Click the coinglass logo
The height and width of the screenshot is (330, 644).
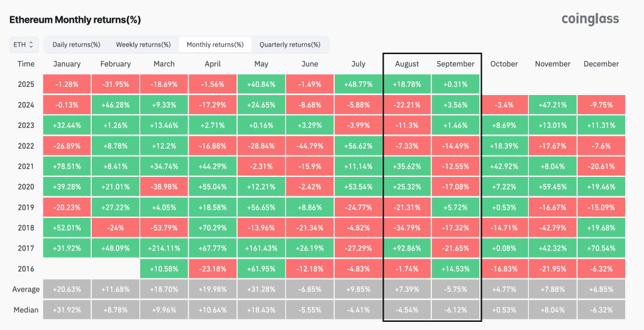point(590,19)
